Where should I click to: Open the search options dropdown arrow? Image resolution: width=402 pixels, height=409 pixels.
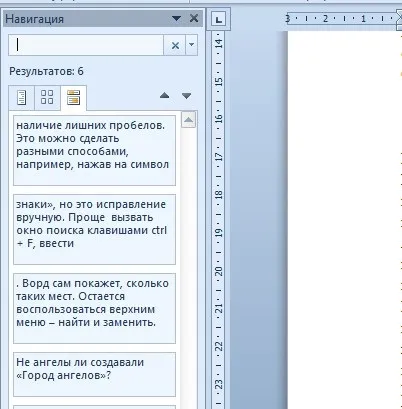(191, 45)
